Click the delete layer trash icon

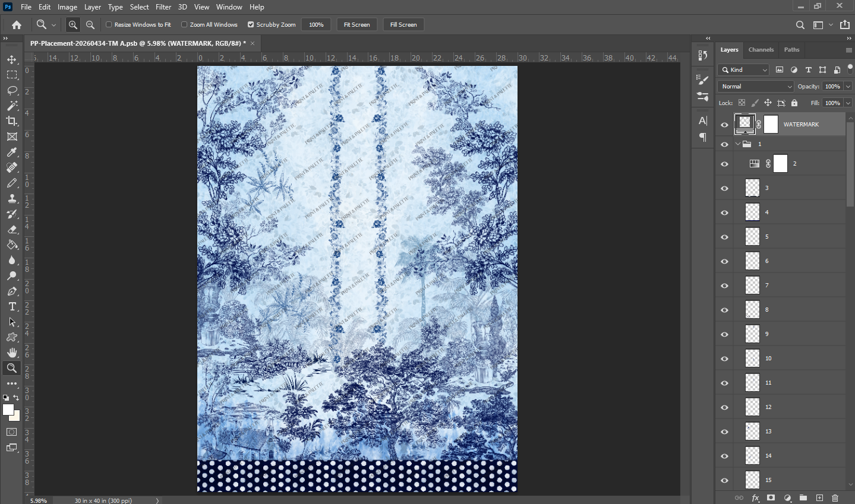point(835,498)
